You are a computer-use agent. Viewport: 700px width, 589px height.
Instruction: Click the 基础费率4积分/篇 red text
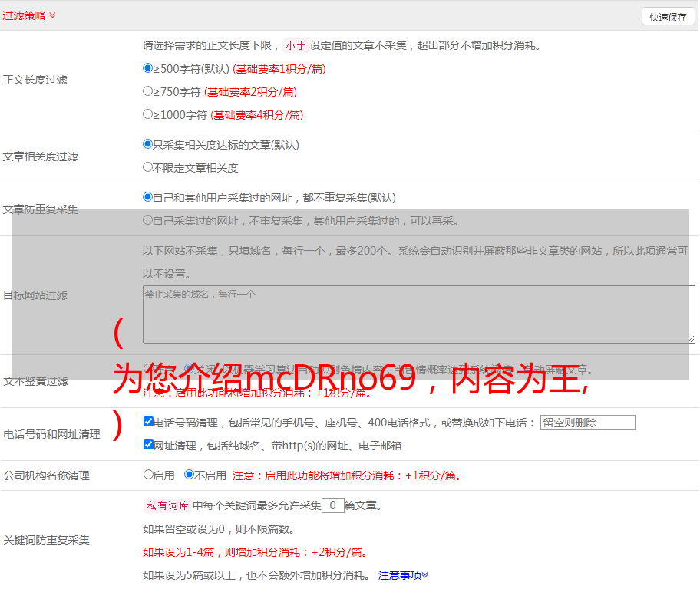[256, 115]
